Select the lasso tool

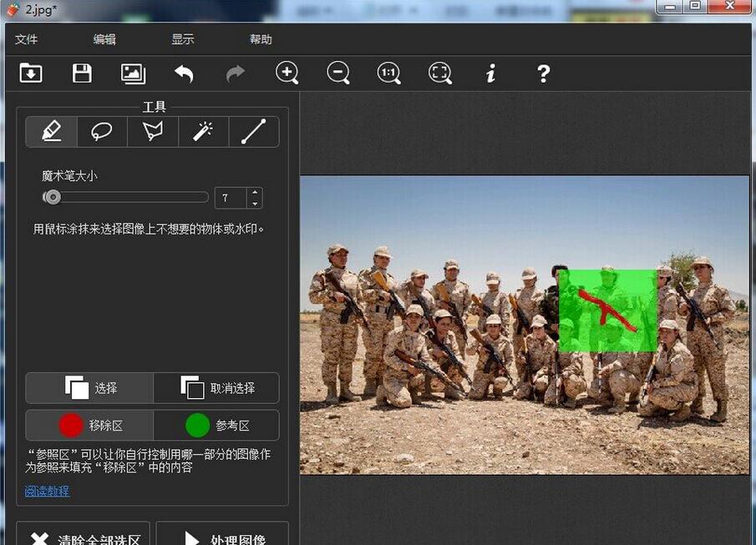pyautogui.click(x=102, y=132)
